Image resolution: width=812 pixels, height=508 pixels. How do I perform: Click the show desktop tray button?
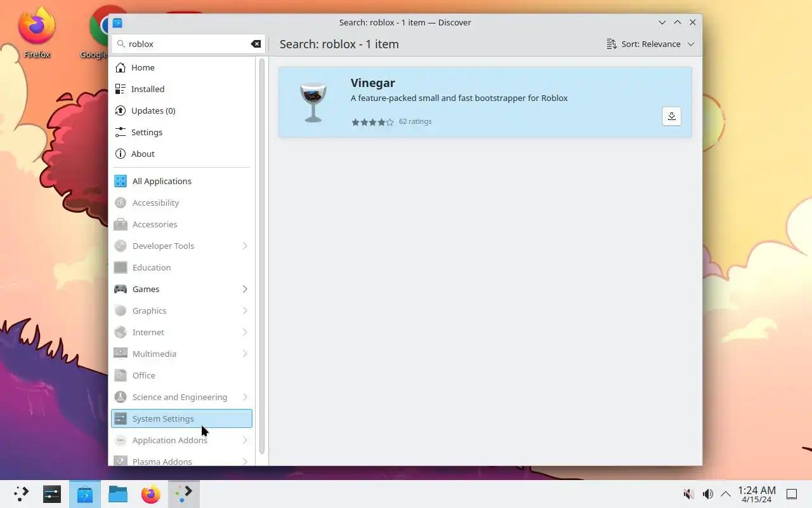(792, 494)
